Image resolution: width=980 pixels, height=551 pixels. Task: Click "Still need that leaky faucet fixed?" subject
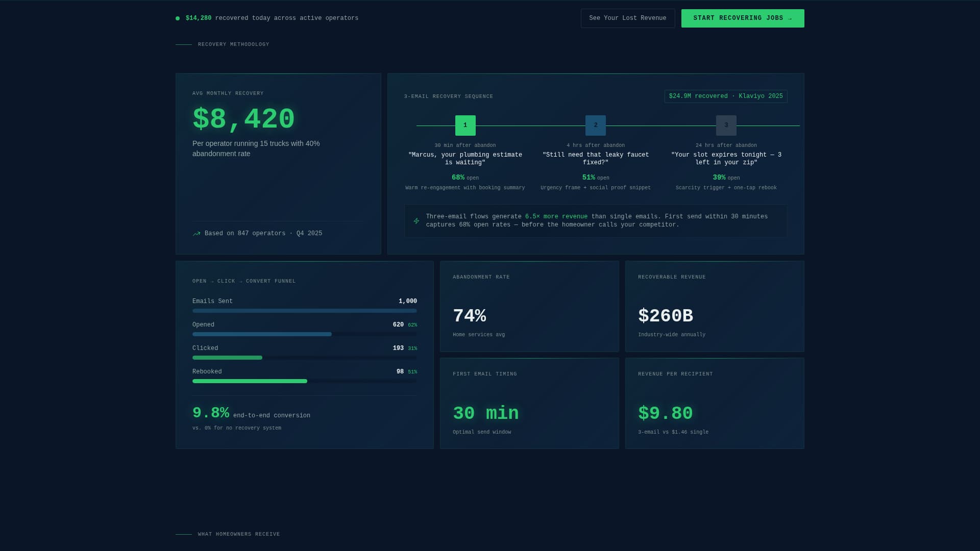click(596, 159)
